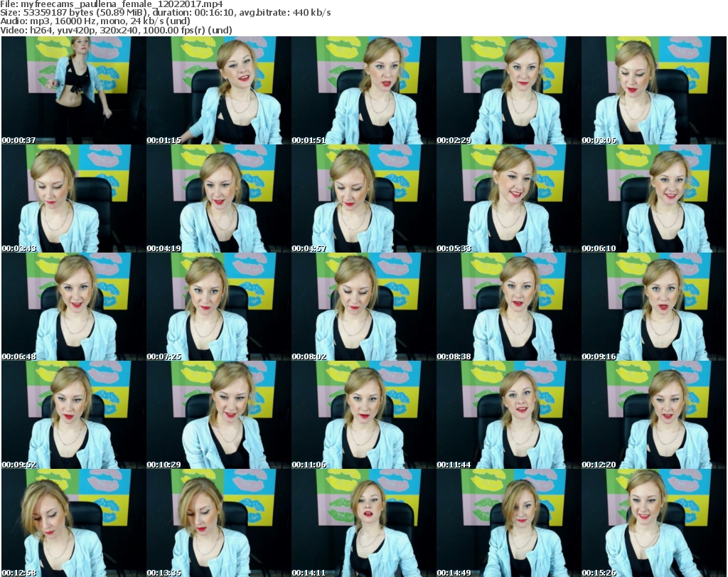
Task: Select the thumbnail timestamped 00:01:51
Action: (363, 90)
